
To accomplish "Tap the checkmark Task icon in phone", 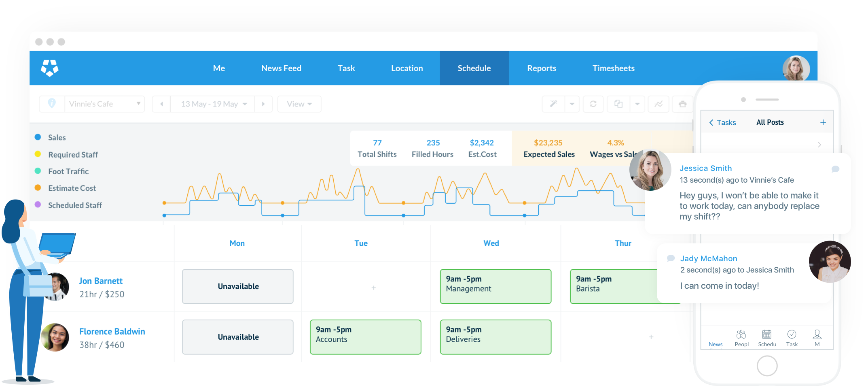I will [792, 337].
